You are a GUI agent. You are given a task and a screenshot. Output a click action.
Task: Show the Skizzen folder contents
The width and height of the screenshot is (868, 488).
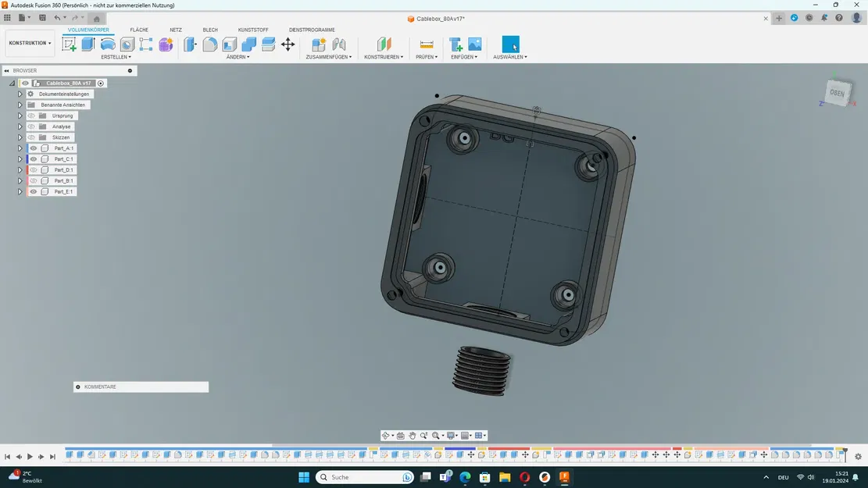click(x=20, y=137)
